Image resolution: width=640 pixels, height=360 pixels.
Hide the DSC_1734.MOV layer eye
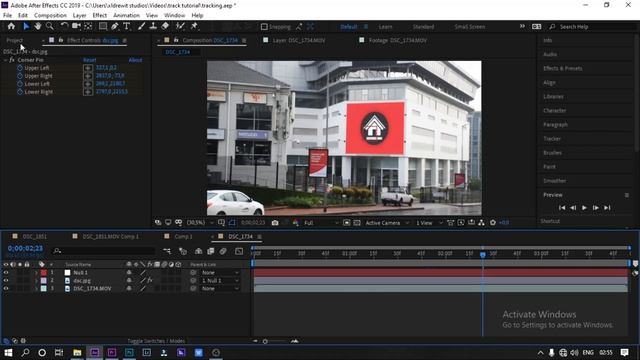click(x=6, y=288)
